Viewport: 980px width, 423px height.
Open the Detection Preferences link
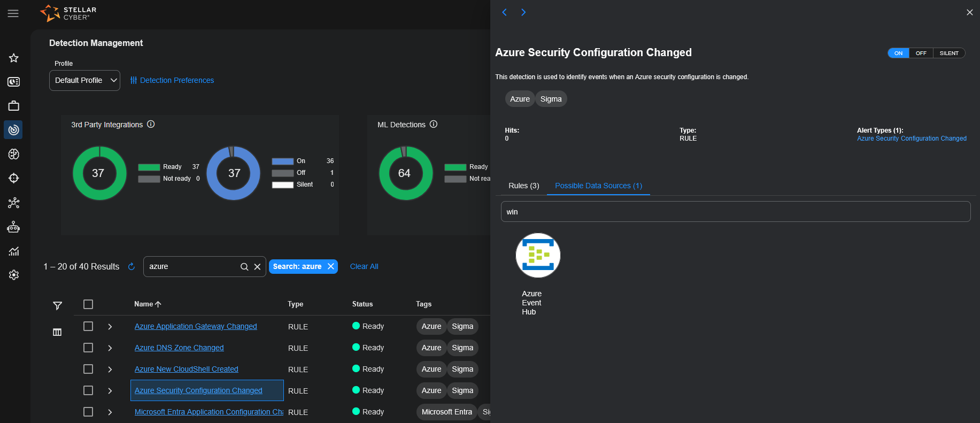pyautogui.click(x=177, y=80)
